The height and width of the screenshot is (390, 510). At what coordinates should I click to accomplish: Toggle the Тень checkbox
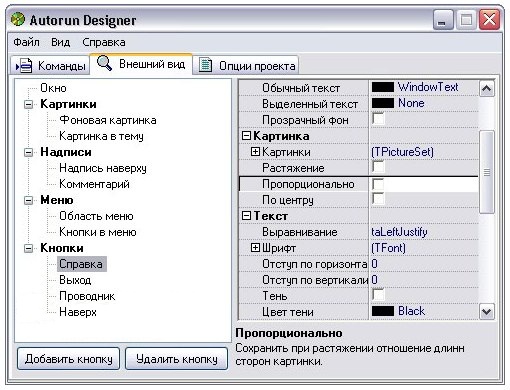pos(378,295)
